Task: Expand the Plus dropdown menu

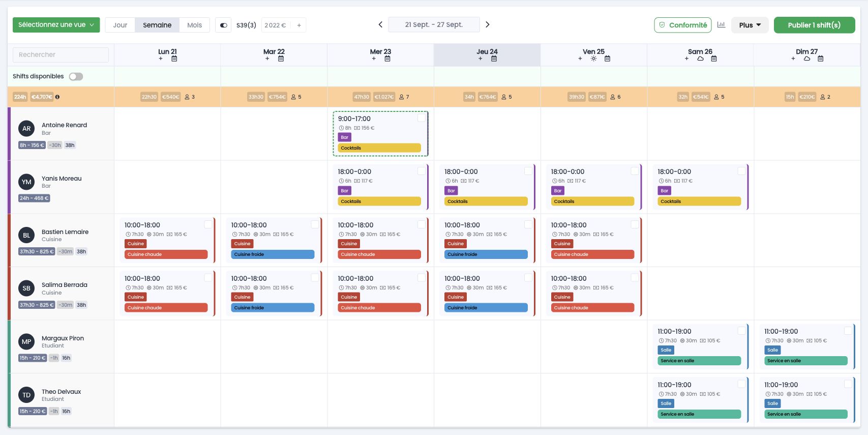Action: pyautogui.click(x=750, y=25)
